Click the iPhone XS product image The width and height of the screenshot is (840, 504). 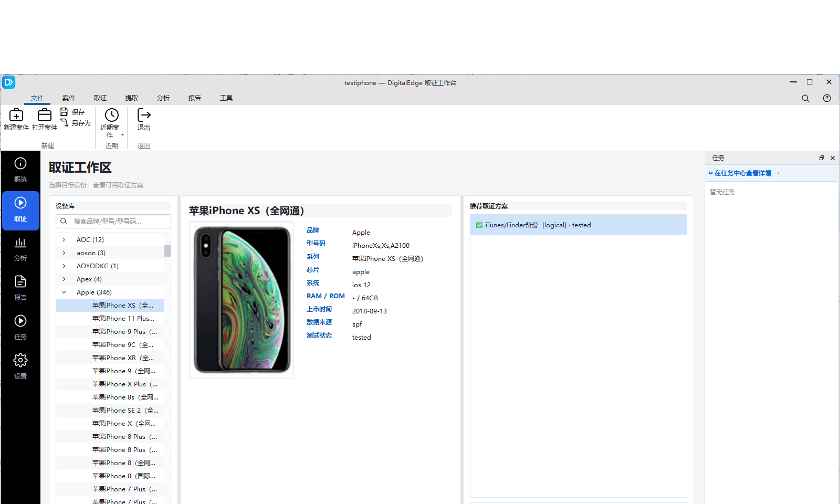[241, 300]
